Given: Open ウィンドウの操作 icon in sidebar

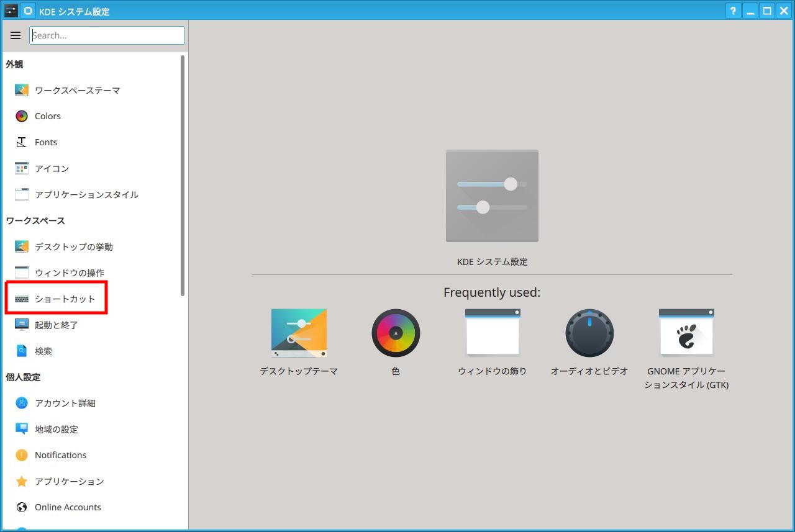Looking at the screenshot, I should (x=22, y=273).
